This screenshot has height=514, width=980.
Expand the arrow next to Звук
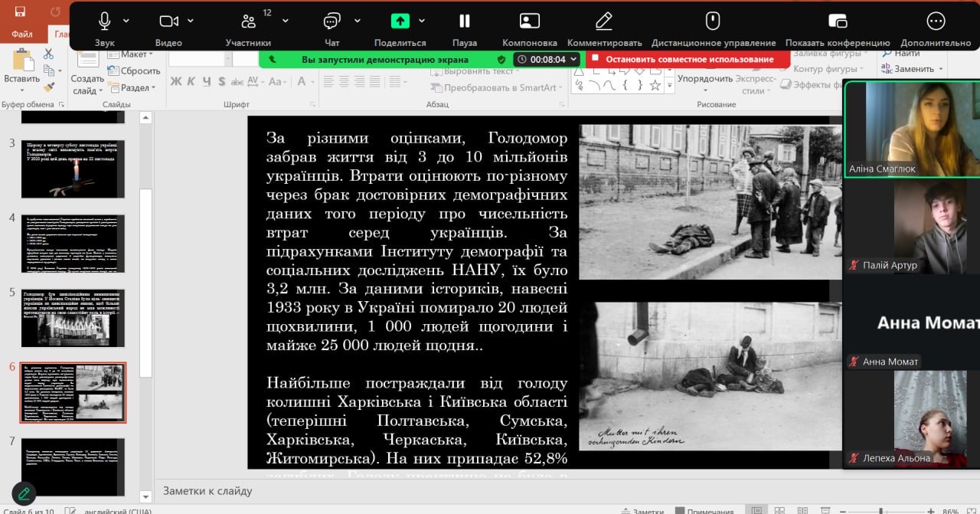[x=126, y=21]
